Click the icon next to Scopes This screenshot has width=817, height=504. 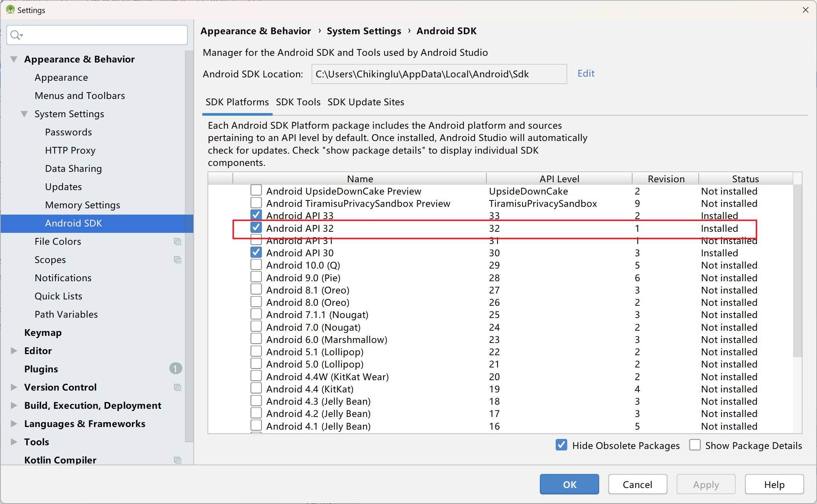tap(178, 260)
